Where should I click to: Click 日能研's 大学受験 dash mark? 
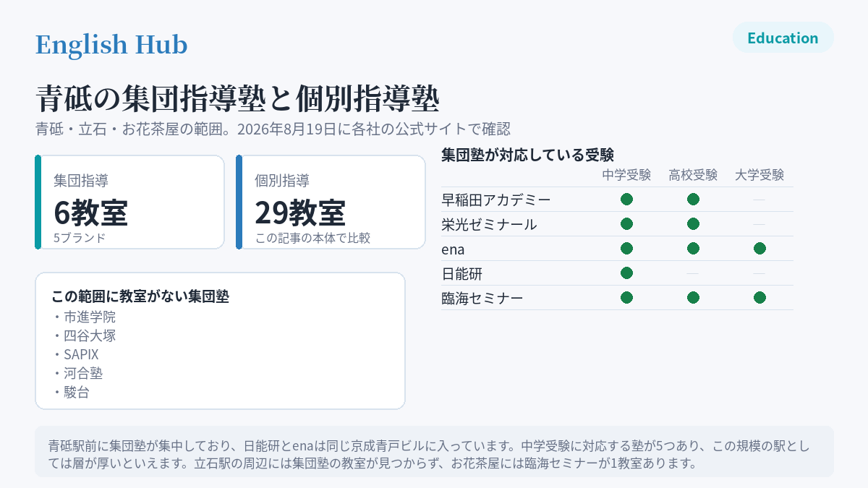pos(759,273)
